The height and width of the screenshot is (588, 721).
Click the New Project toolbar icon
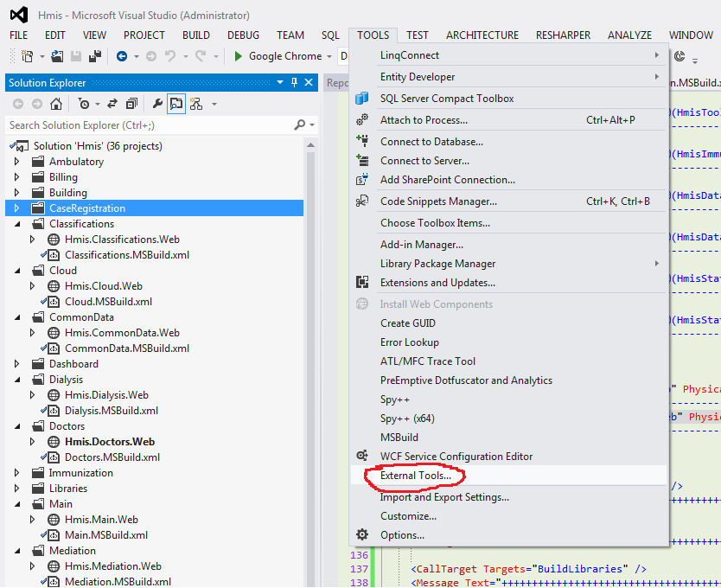coord(27,56)
